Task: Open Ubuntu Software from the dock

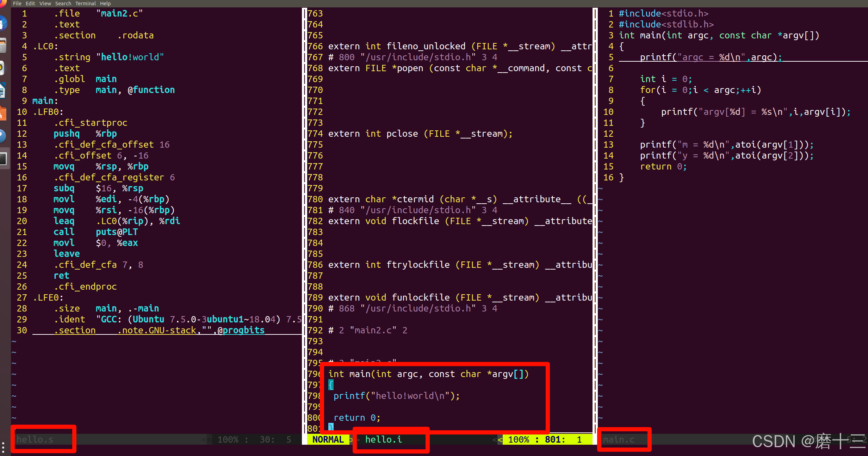Action: (2, 113)
